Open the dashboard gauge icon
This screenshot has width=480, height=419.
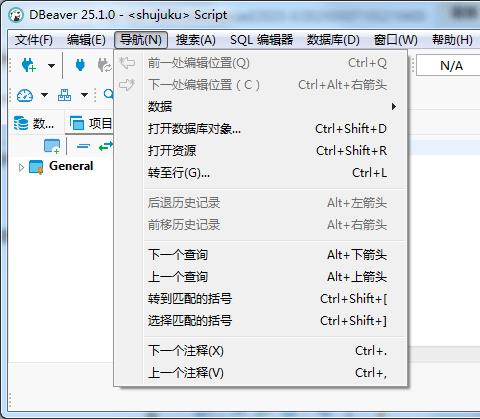click(25, 95)
